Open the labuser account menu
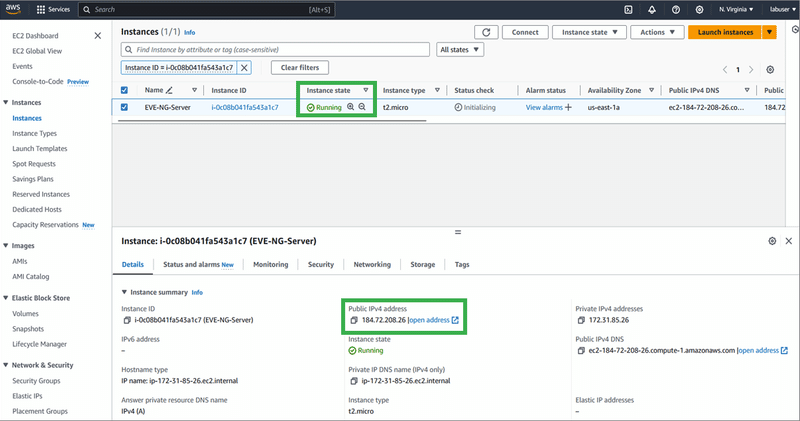The height and width of the screenshot is (421, 800). [x=783, y=9]
